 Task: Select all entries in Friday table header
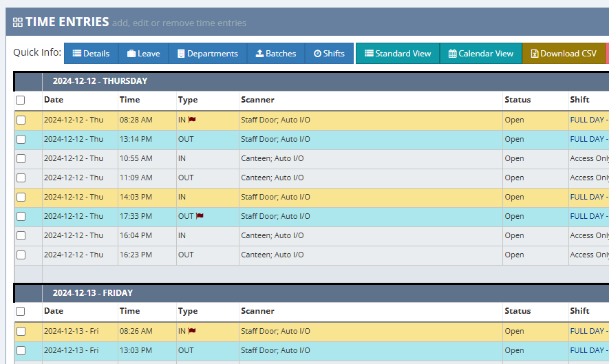pyautogui.click(x=21, y=312)
